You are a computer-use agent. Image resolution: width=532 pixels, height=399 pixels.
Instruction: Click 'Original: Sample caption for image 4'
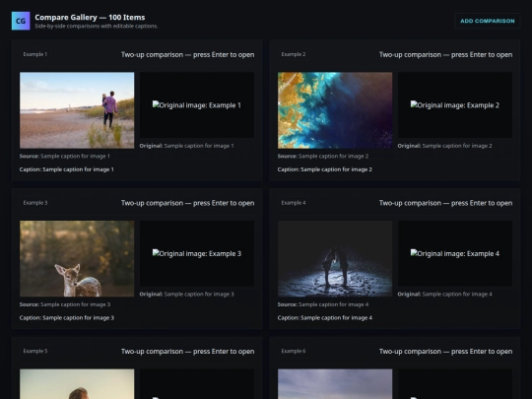[444, 295]
